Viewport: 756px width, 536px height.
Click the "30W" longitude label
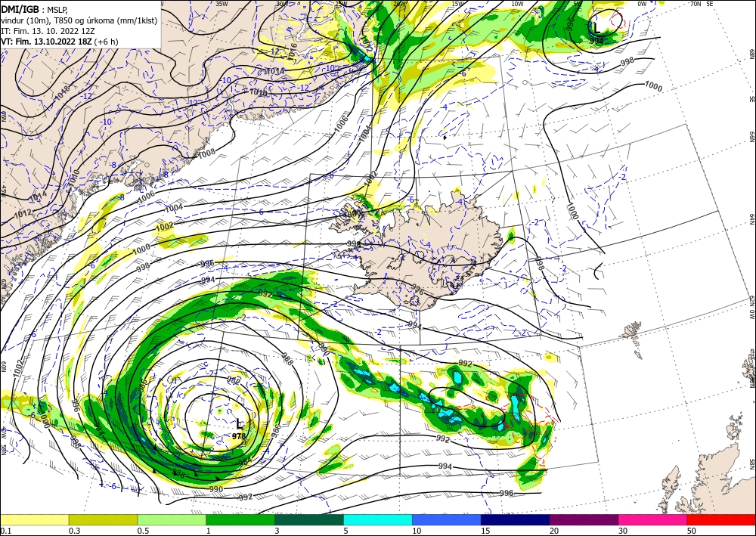282,3
